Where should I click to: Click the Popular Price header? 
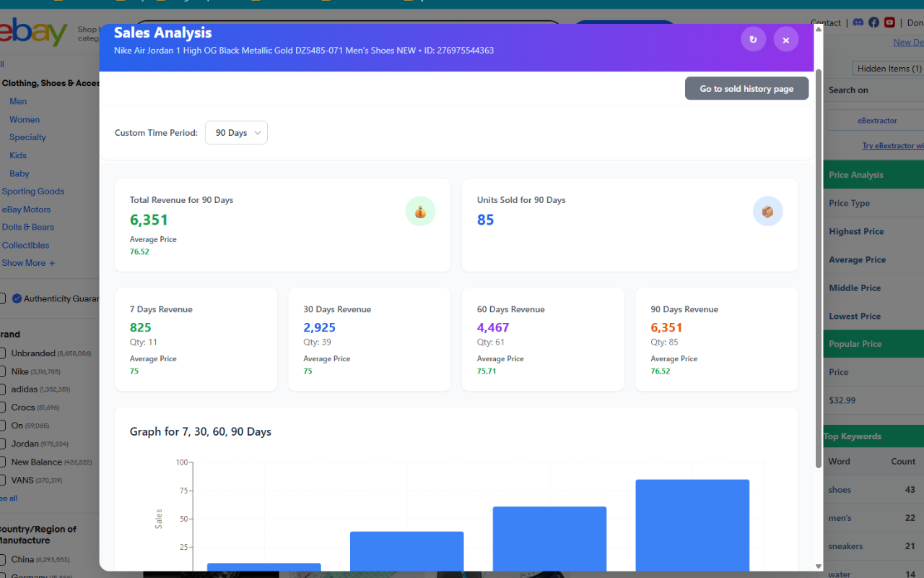pyautogui.click(x=873, y=344)
